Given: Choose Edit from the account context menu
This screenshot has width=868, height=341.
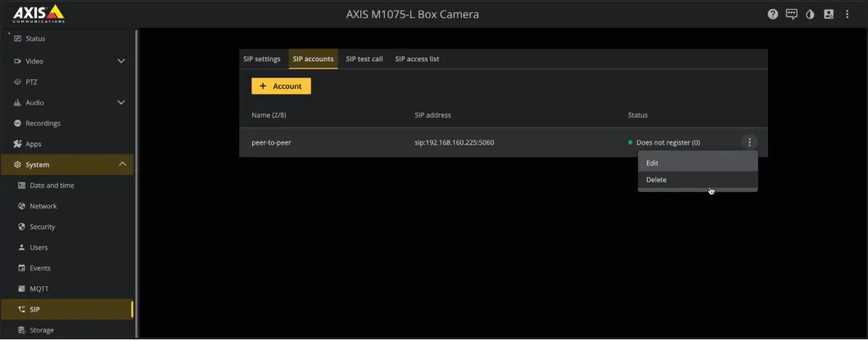Looking at the screenshot, I should [698, 164].
